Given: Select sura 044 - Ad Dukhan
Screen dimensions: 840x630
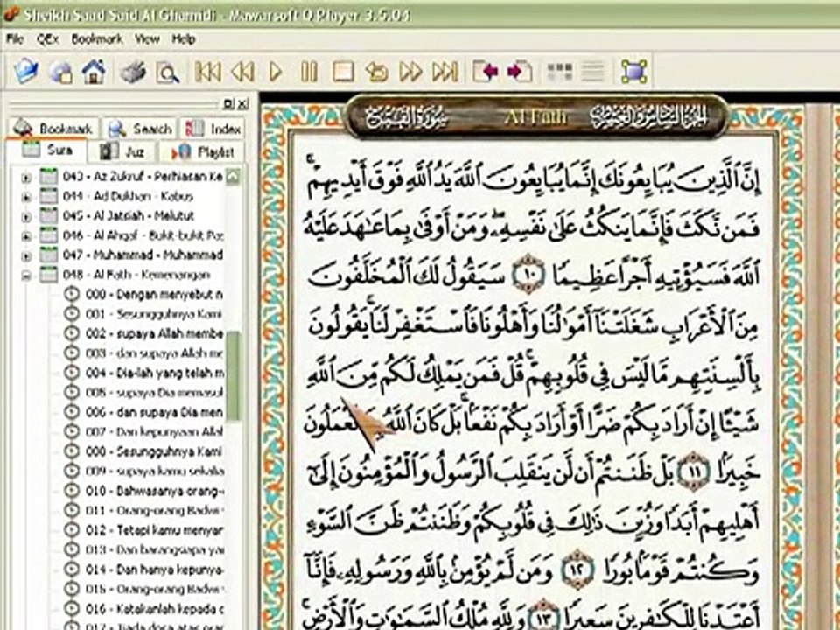Looking at the screenshot, I should point(128,196).
